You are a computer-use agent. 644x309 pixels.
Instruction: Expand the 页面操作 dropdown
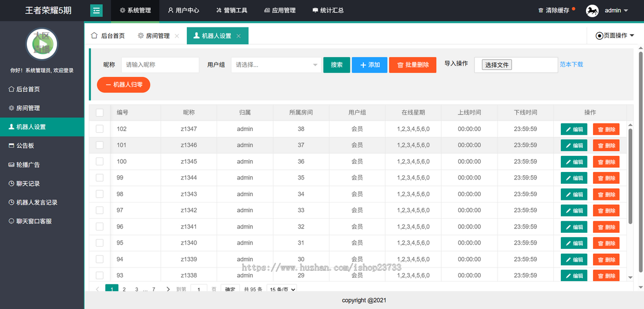pos(615,35)
